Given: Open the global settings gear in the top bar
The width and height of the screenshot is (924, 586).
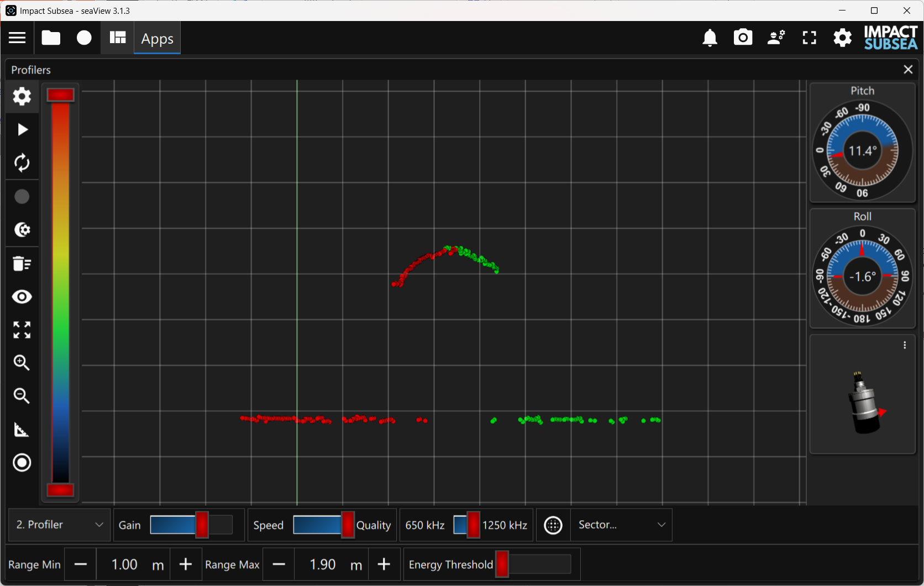Looking at the screenshot, I should coord(842,38).
